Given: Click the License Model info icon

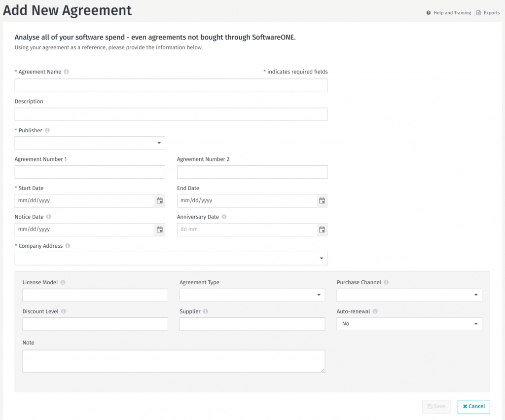Looking at the screenshot, I should tap(63, 282).
